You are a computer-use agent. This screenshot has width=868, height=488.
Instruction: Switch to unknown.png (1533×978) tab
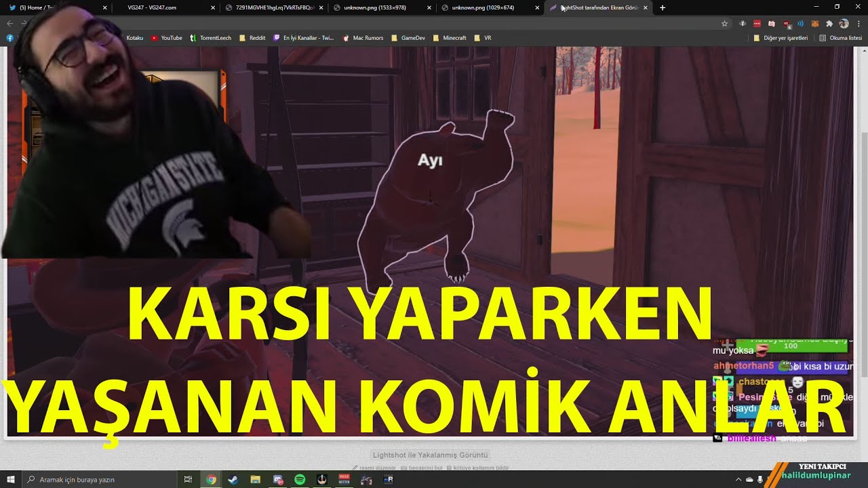tap(382, 7)
